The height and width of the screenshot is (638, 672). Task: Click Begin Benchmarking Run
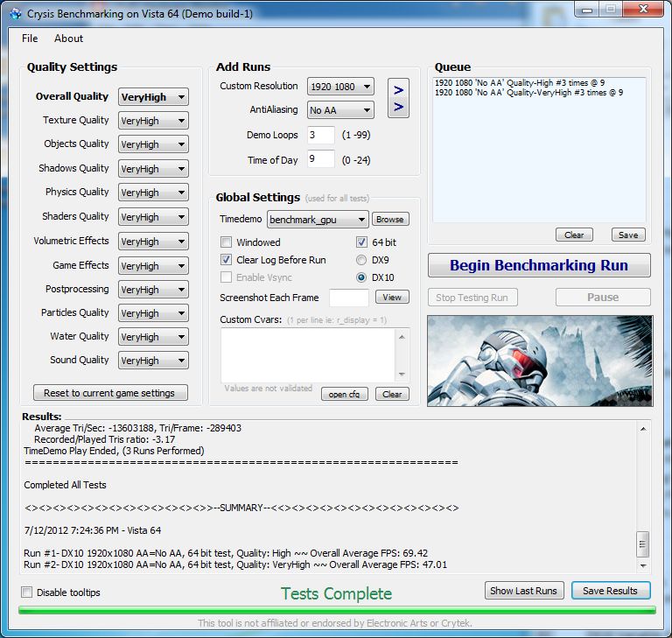(x=539, y=265)
